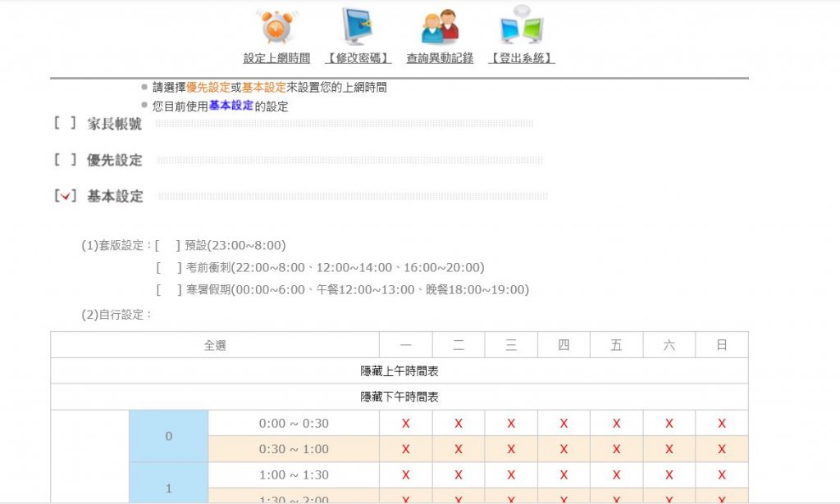The width and height of the screenshot is (840, 504).
Task: Click the 【登出系統】 link
Action: (521, 58)
